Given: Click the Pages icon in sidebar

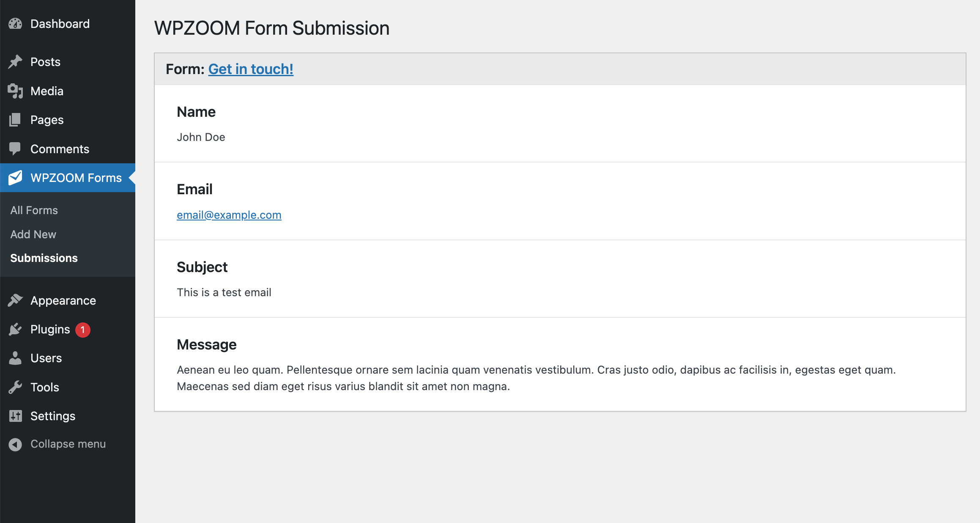Looking at the screenshot, I should [x=15, y=120].
